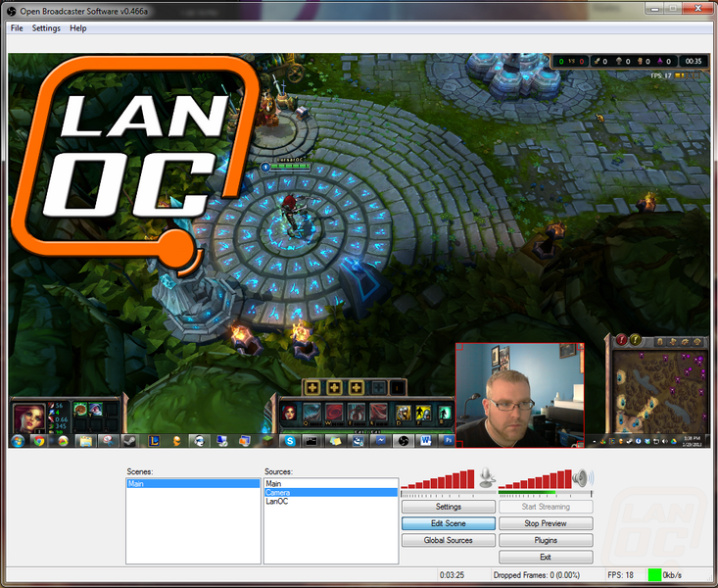Image resolution: width=718 pixels, height=588 pixels.
Task: Click the B recall icon
Action: click(444, 413)
